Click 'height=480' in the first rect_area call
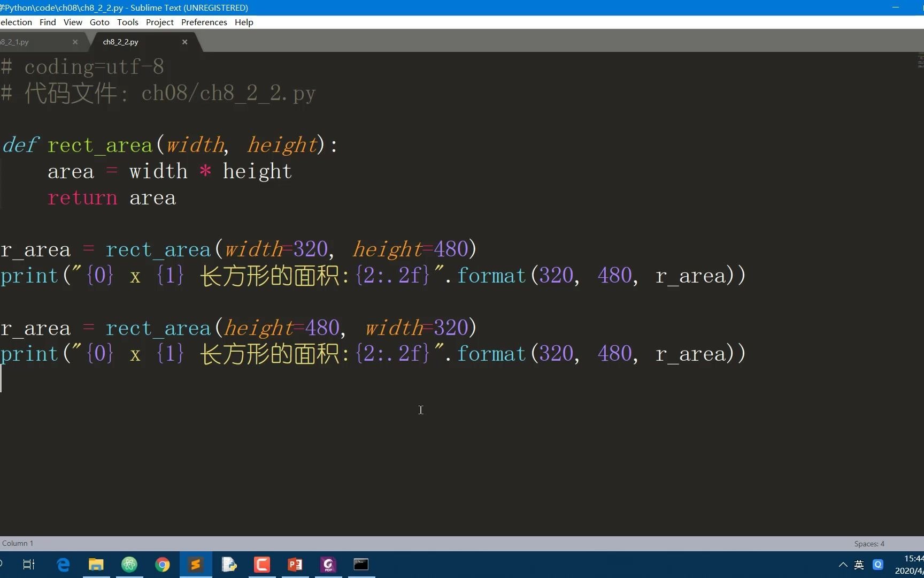Image resolution: width=924 pixels, height=578 pixels. point(410,249)
